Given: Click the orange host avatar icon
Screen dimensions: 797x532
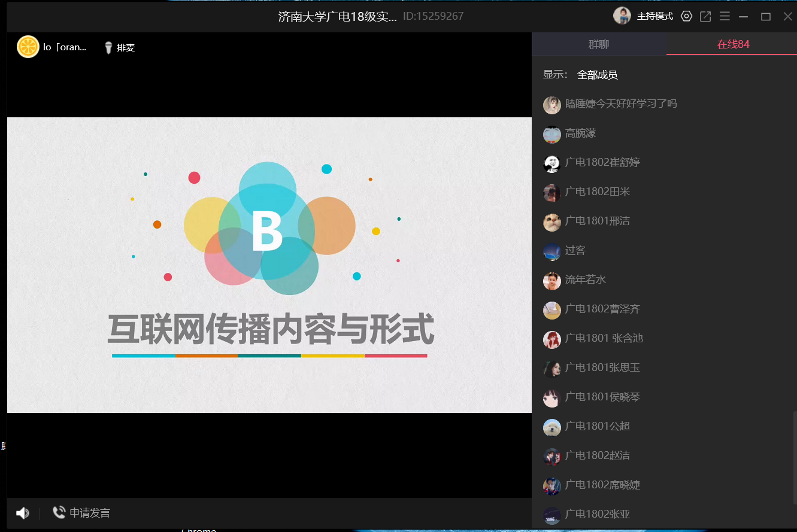Looking at the screenshot, I should click(28, 47).
